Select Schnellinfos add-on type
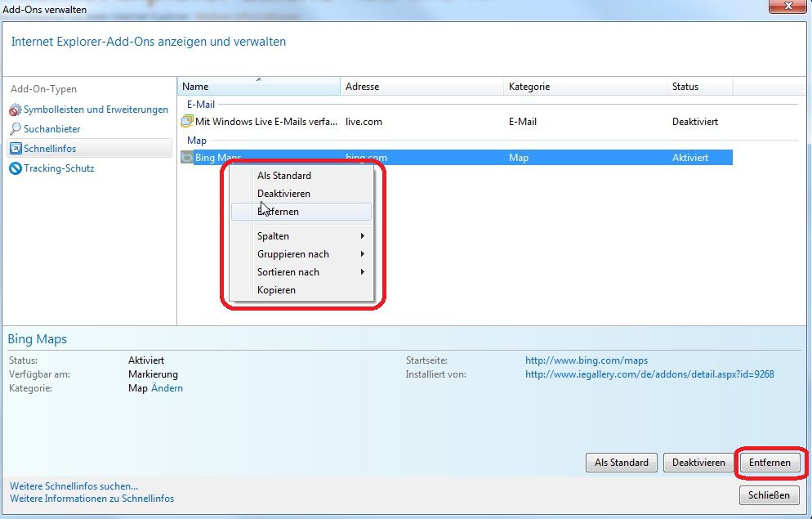This screenshot has width=812, height=519. pyautogui.click(x=89, y=149)
